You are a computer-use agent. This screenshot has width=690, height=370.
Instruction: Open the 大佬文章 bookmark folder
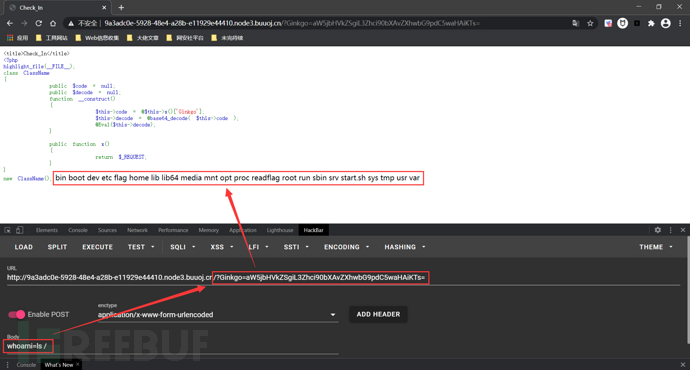coord(143,38)
